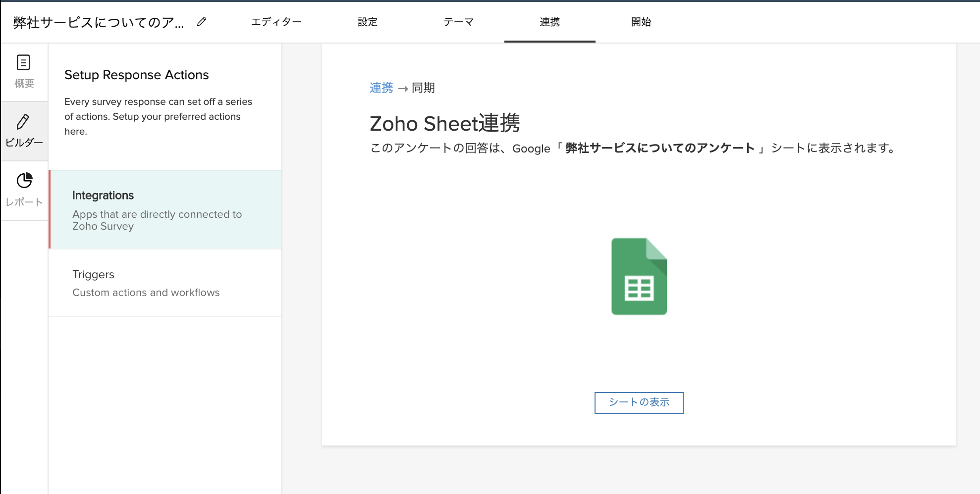
Task: Click the Setup Response Actions heading
Action: (x=136, y=75)
